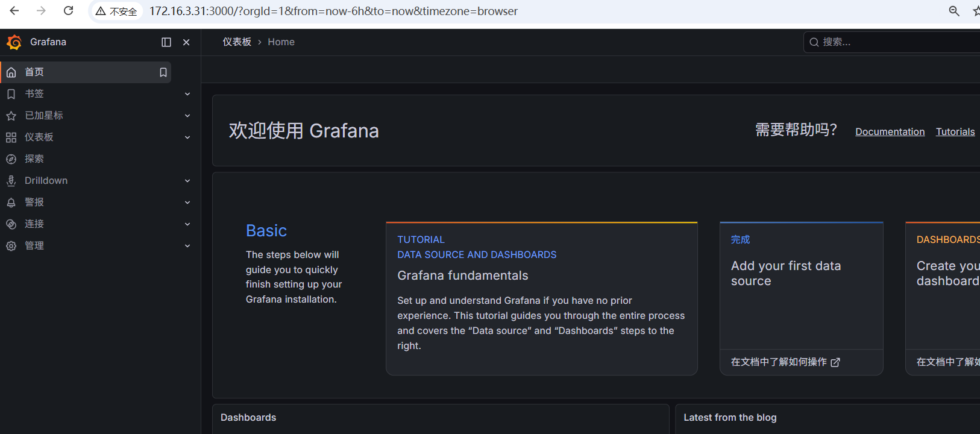Image resolution: width=980 pixels, height=434 pixels.
Task: Open the Add your first data source card
Action: tap(802, 299)
